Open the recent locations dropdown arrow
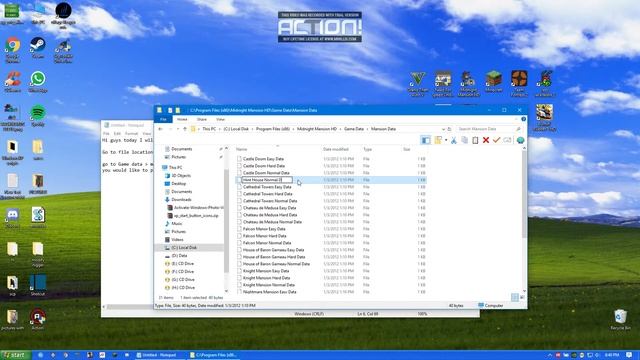Image resolution: width=640 pixels, height=360 pixels. click(178, 129)
